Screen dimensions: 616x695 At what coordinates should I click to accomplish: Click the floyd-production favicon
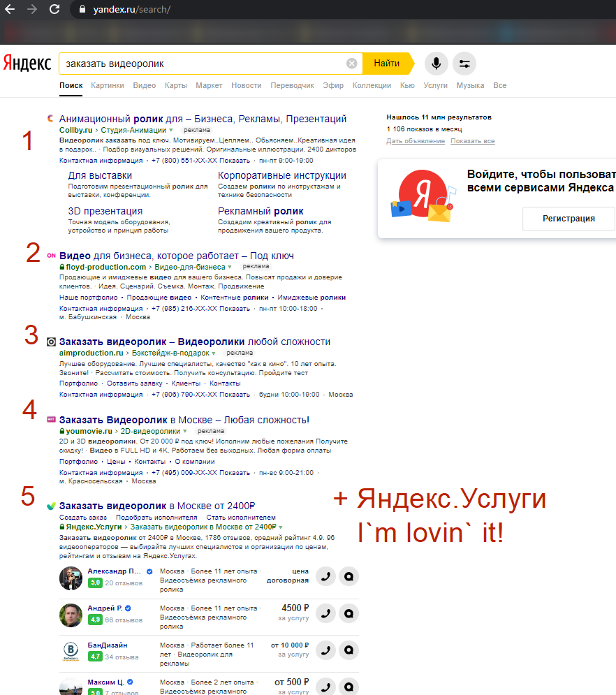(52, 256)
